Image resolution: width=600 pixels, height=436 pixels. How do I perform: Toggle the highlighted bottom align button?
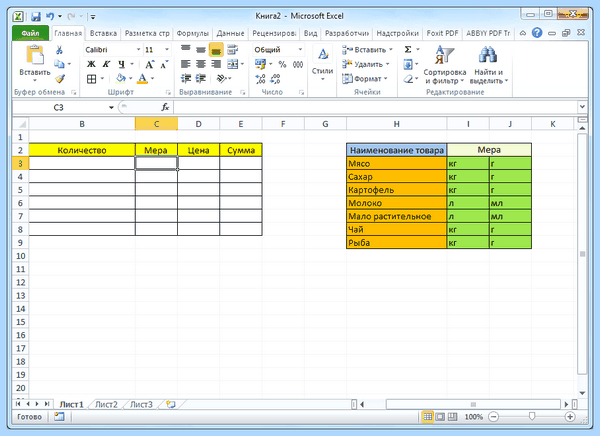click(216, 50)
